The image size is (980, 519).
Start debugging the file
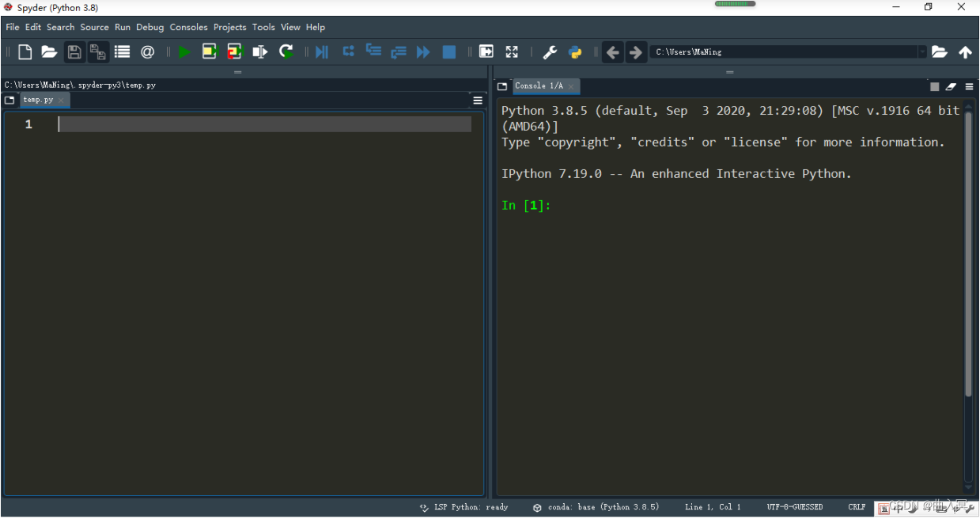(321, 52)
